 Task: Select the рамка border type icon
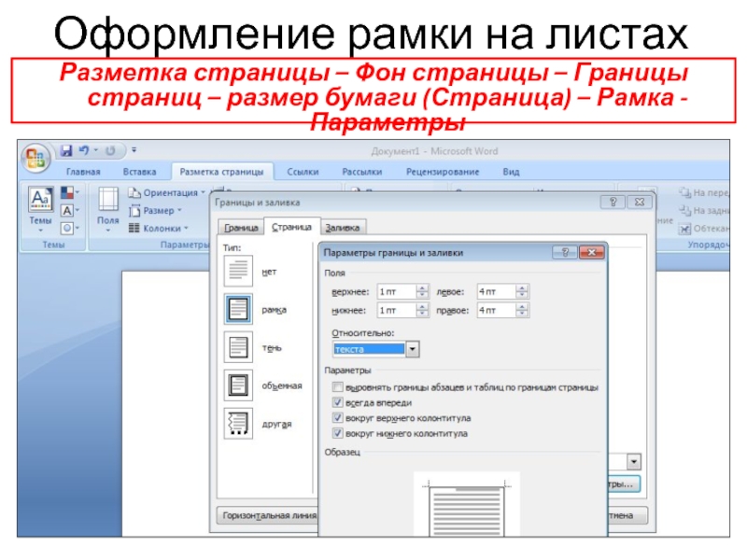238,309
